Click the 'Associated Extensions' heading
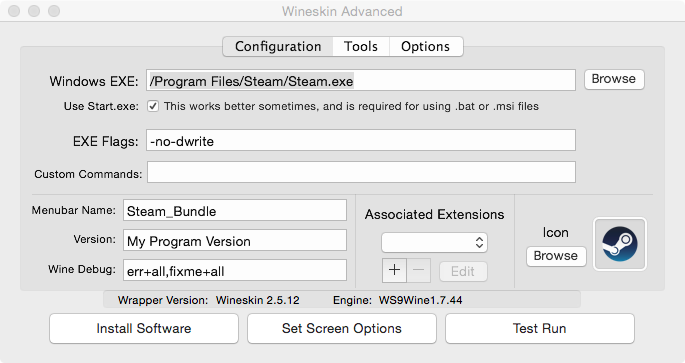The height and width of the screenshot is (363, 685). tap(435, 214)
